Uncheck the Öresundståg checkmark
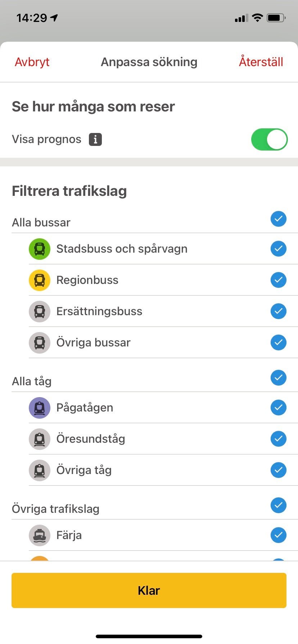The height and width of the screenshot is (644, 298). pos(279,439)
